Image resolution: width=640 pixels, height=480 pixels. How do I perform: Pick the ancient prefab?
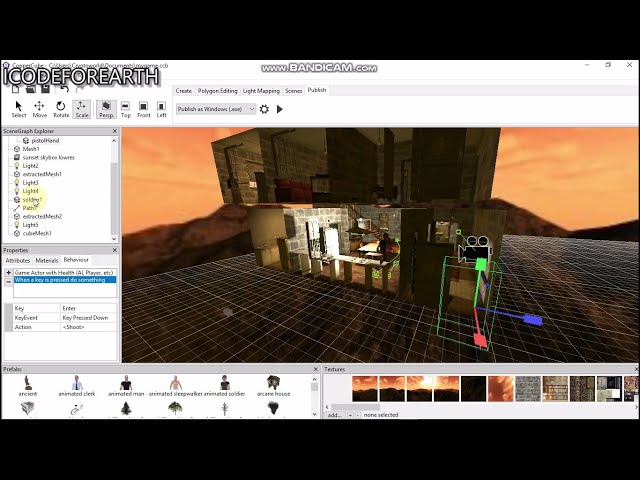28,386
